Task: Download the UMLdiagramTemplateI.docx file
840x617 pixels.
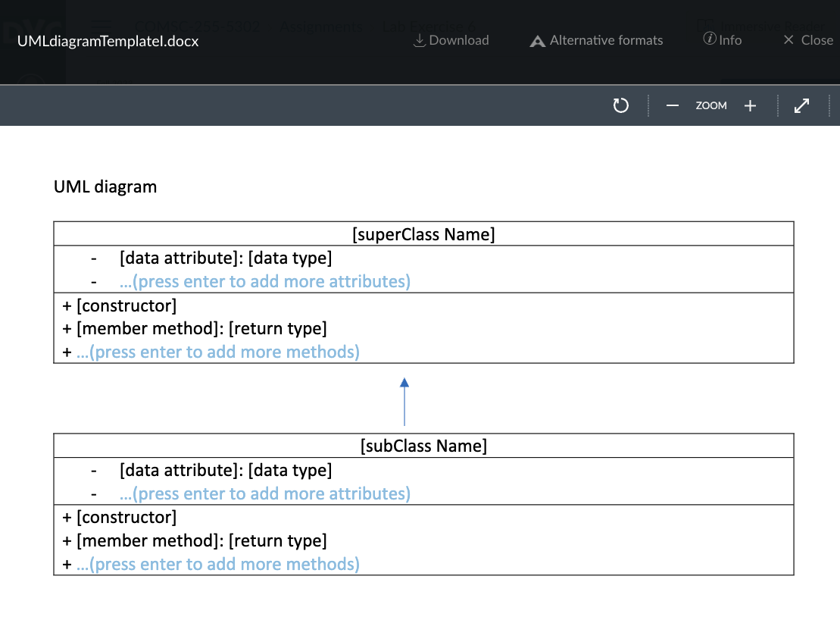Action: (x=451, y=40)
